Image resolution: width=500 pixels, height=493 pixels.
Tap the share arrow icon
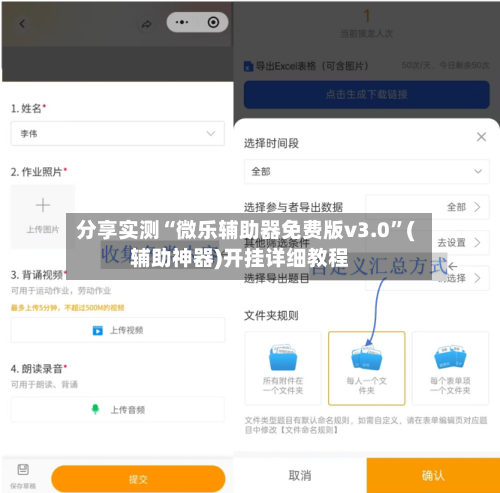coord(146,24)
